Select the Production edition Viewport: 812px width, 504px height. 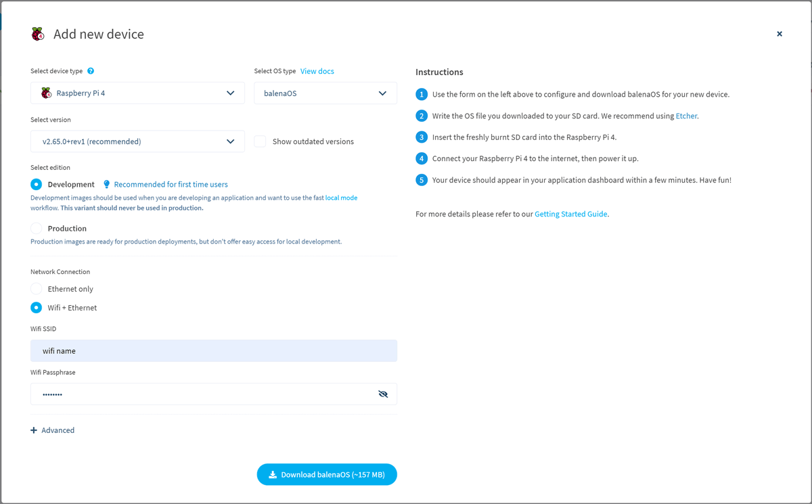pos(35,228)
